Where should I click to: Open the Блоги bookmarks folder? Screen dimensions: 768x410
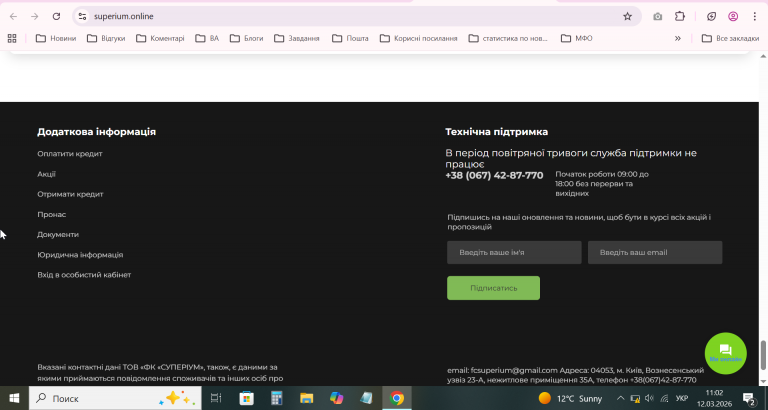pyautogui.click(x=246, y=38)
